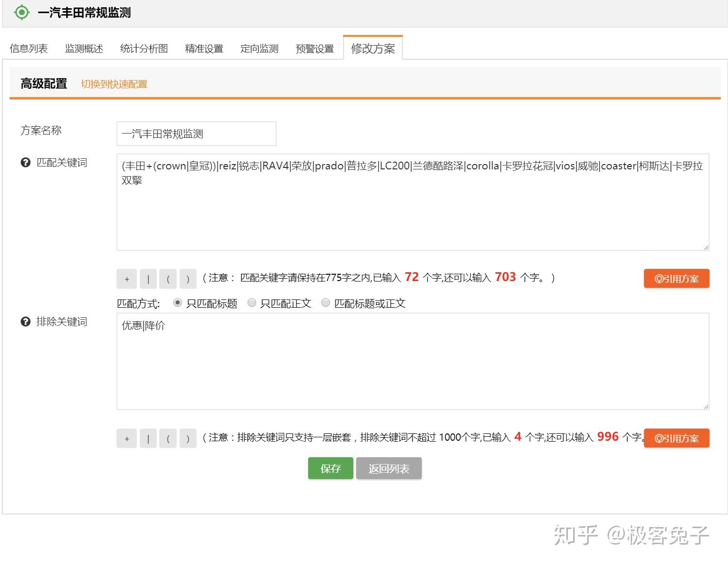This screenshot has height=564, width=728.
Task: Insert pipe operator for 匹配关键词
Action: pyautogui.click(x=148, y=279)
